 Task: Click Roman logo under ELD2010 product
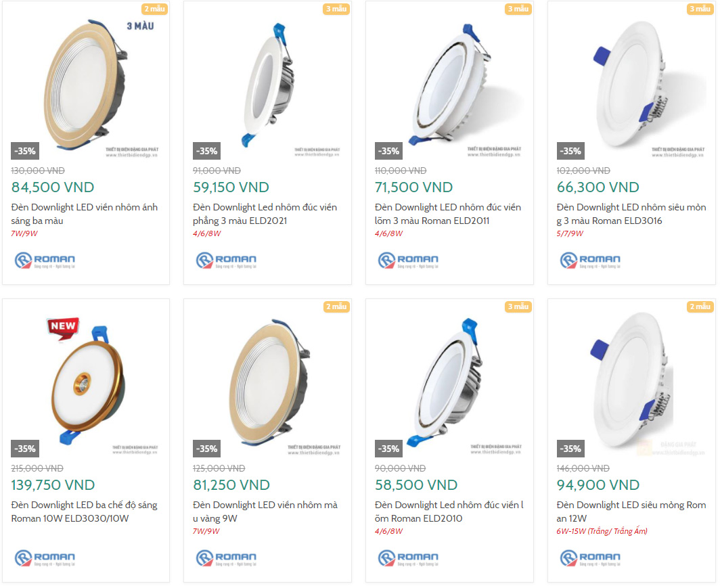pos(408,558)
